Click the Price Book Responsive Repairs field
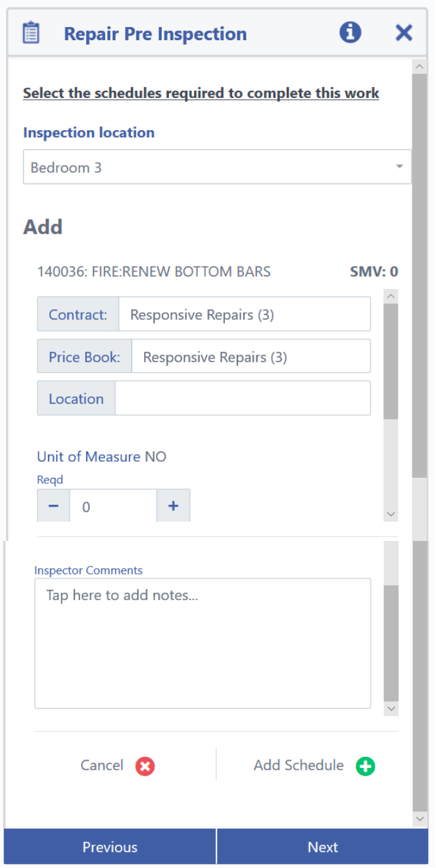Screen dimensions: 436x868 pyautogui.click(x=251, y=357)
